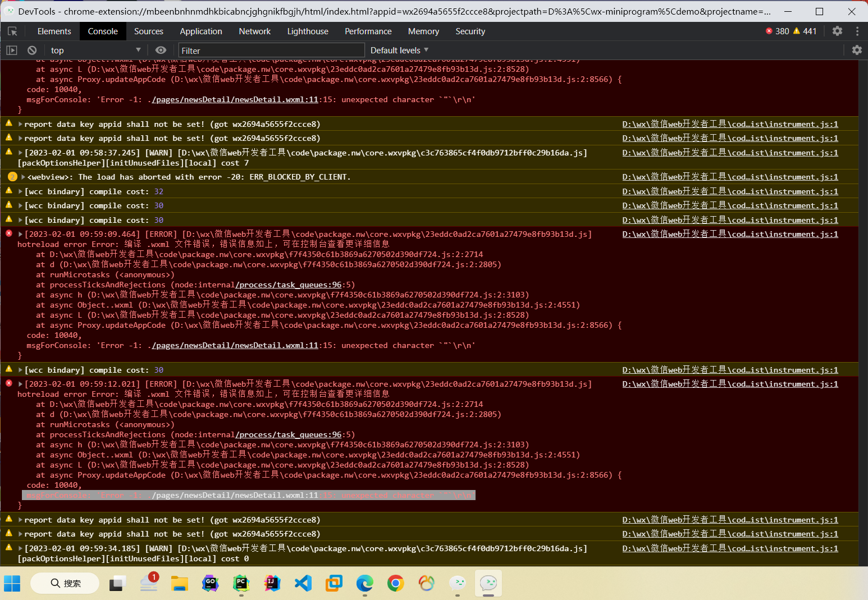Viewport: 868px width, 600px height.
Task: Launch Visual Studio Code from the taskbar
Action: [303, 584]
